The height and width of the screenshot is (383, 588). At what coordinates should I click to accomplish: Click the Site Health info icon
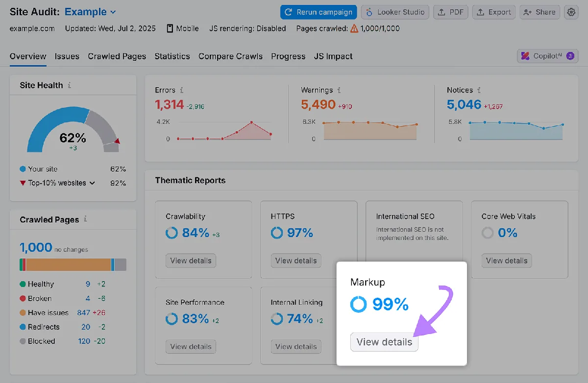pos(69,85)
